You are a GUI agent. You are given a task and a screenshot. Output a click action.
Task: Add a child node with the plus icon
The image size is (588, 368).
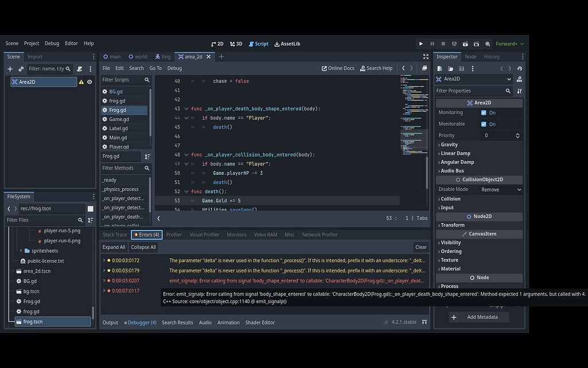tap(9, 68)
